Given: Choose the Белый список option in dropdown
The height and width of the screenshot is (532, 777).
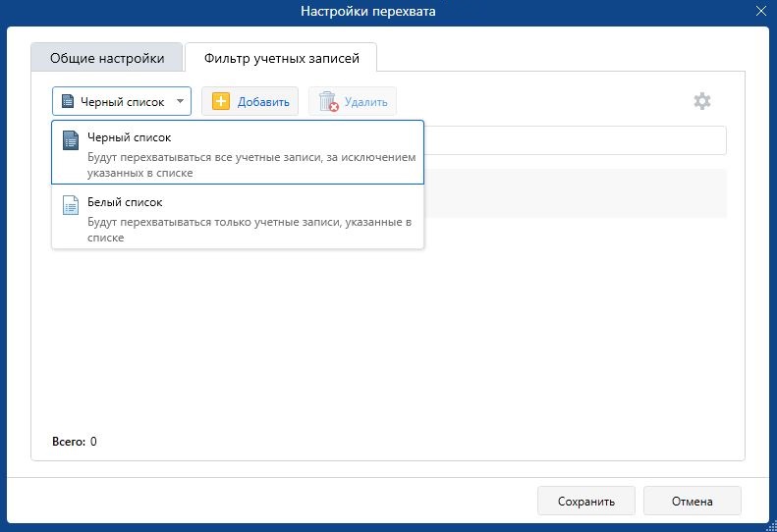Looking at the screenshot, I should tap(238, 217).
